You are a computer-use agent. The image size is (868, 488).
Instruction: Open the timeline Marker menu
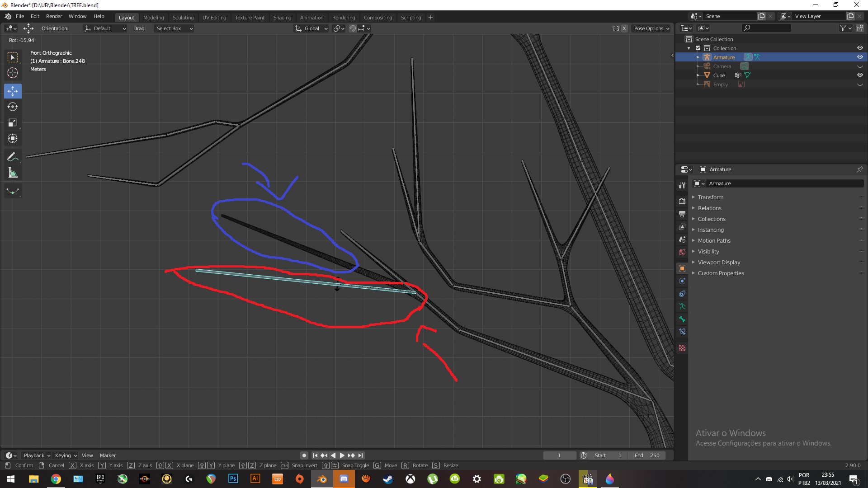(108, 455)
